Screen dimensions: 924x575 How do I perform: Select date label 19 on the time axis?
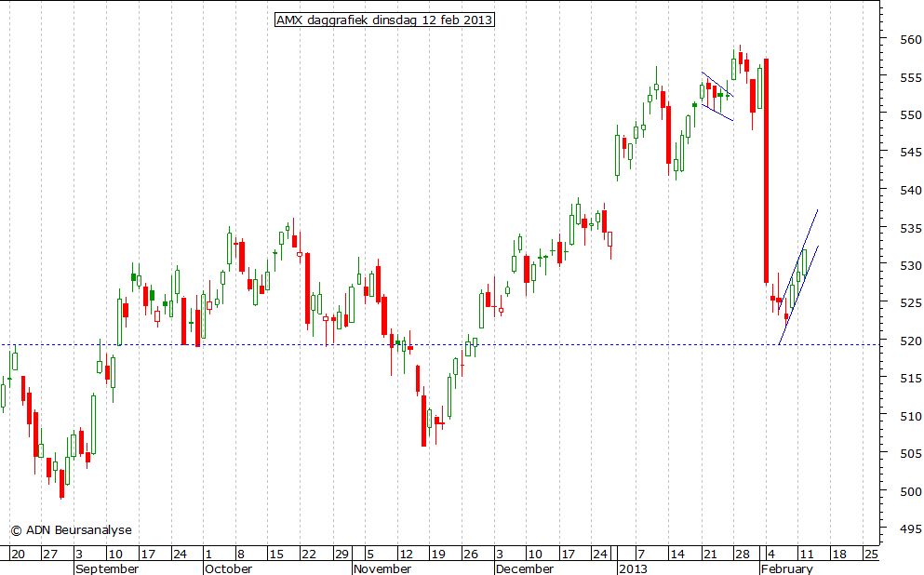pos(438,554)
